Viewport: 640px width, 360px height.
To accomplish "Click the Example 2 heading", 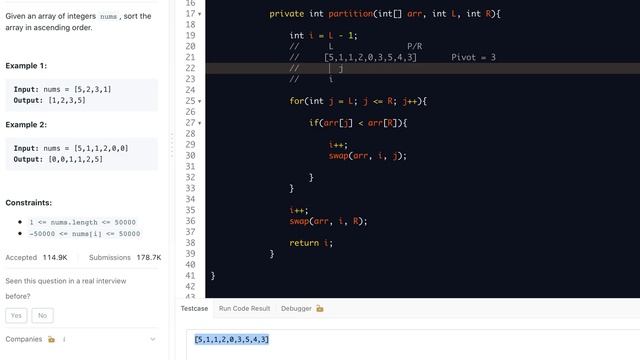I will [x=26, y=125].
